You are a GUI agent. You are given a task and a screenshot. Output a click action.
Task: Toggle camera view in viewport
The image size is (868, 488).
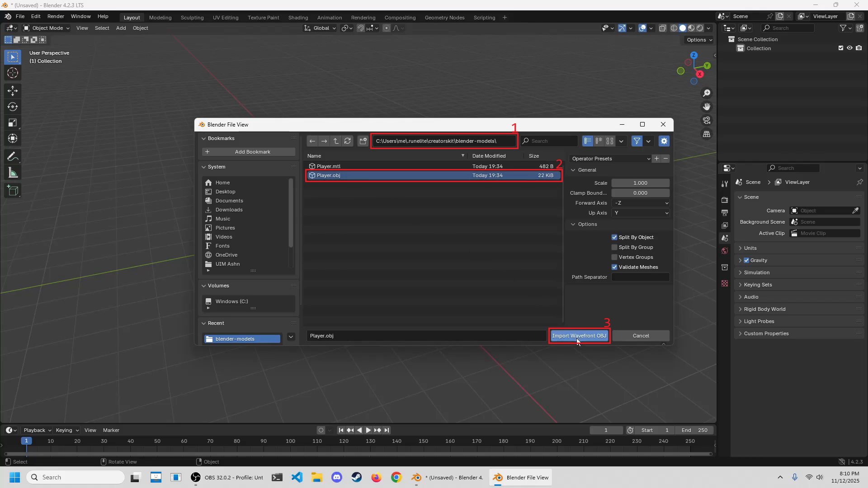point(707,121)
